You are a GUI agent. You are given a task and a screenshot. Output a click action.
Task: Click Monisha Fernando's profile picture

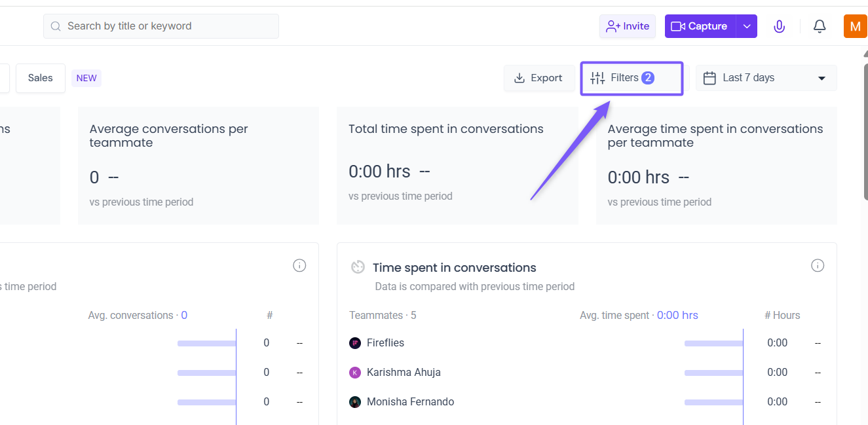(x=355, y=402)
